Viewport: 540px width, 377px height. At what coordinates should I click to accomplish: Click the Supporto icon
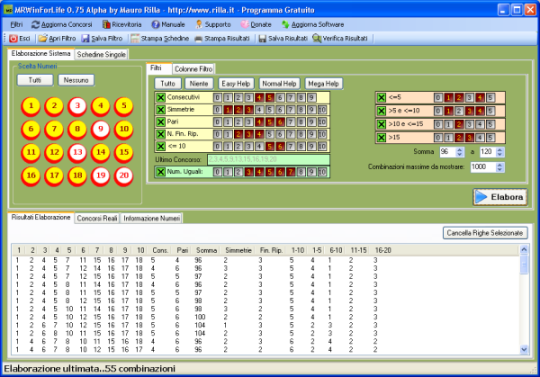click(199, 24)
